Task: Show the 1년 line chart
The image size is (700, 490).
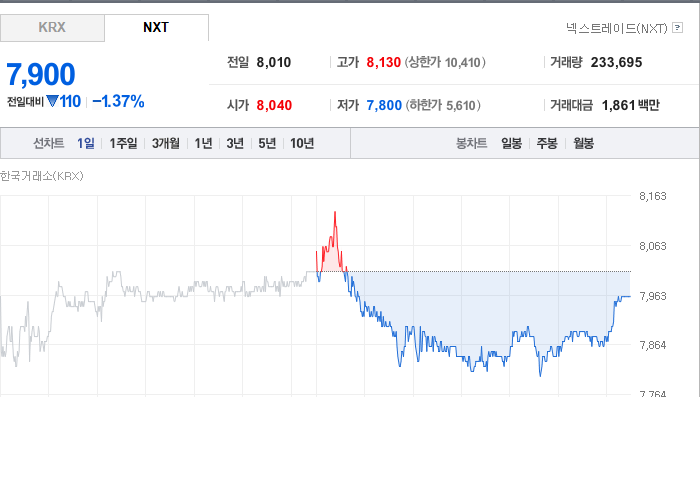Action: (x=203, y=143)
